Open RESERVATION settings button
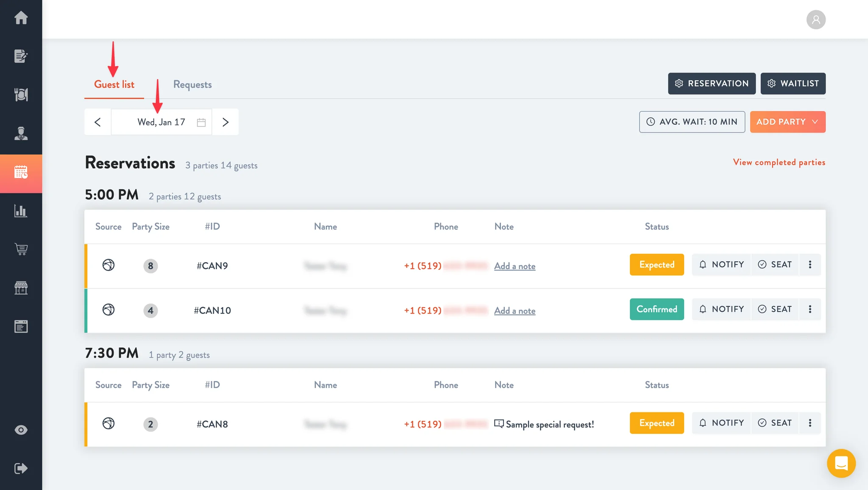 click(x=712, y=84)
